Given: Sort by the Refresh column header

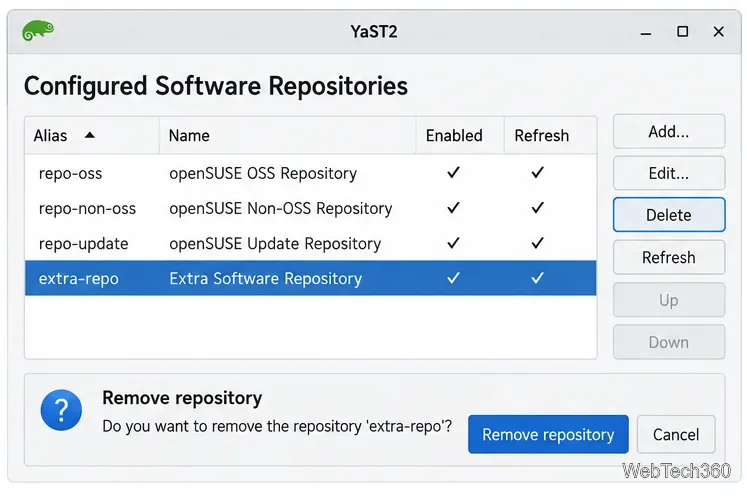Looking at the screenshot, I should [x=550, y=135].
